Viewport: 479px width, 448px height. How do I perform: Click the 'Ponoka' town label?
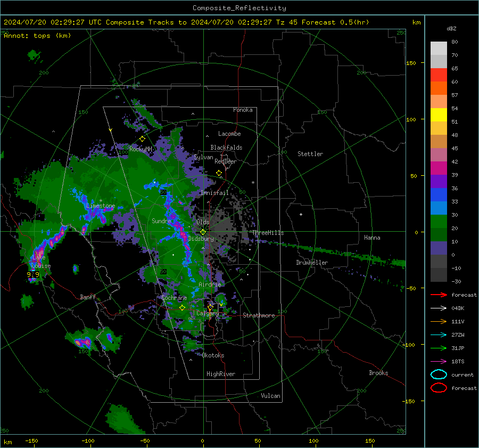tap(243, 110)
